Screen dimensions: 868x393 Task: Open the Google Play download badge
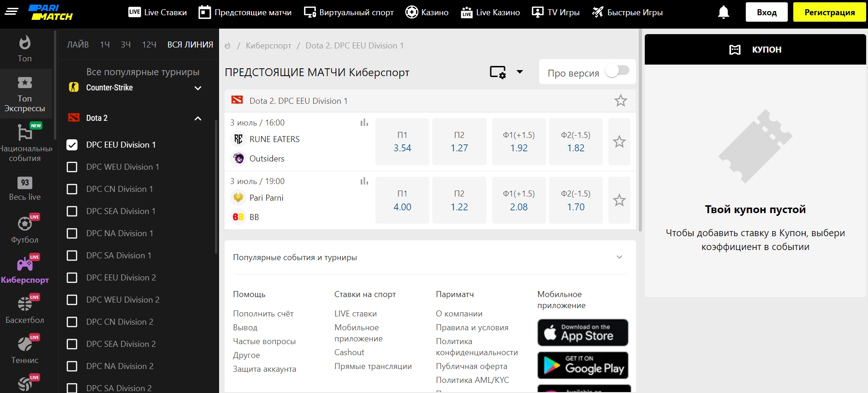click(583, 365)
